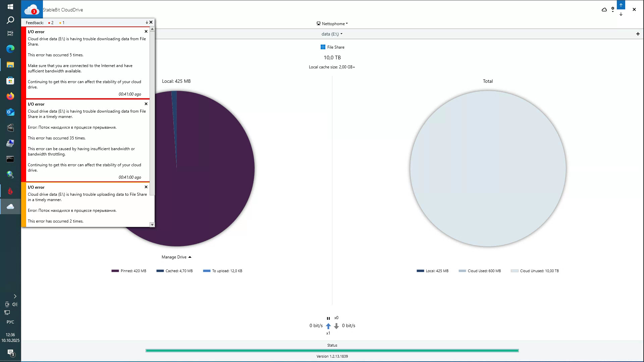Click the StableBit CloudDrive logo with badge
This screenshot has width=644, height=362.
pyautogui.click(x=32, y=9)
